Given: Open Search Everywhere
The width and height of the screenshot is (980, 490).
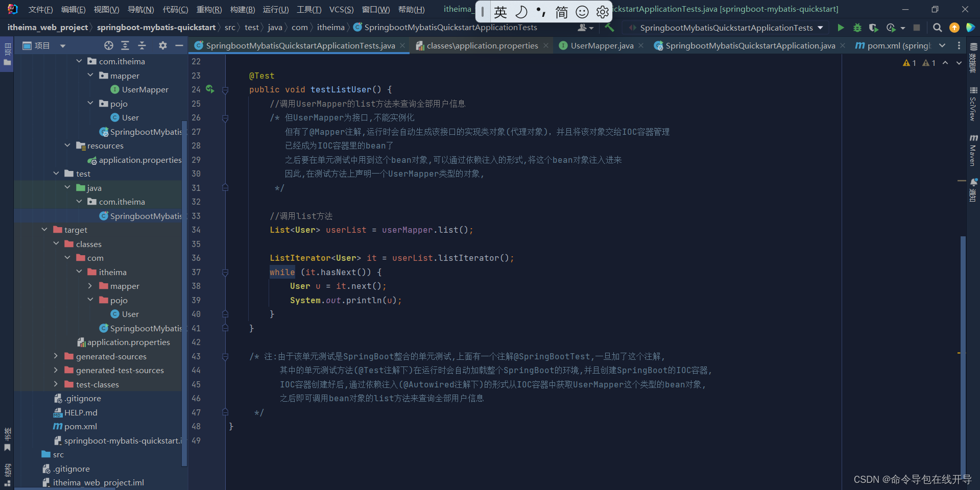Looking at the screenshot, I should pyautogui.click(x=937, y=28).
